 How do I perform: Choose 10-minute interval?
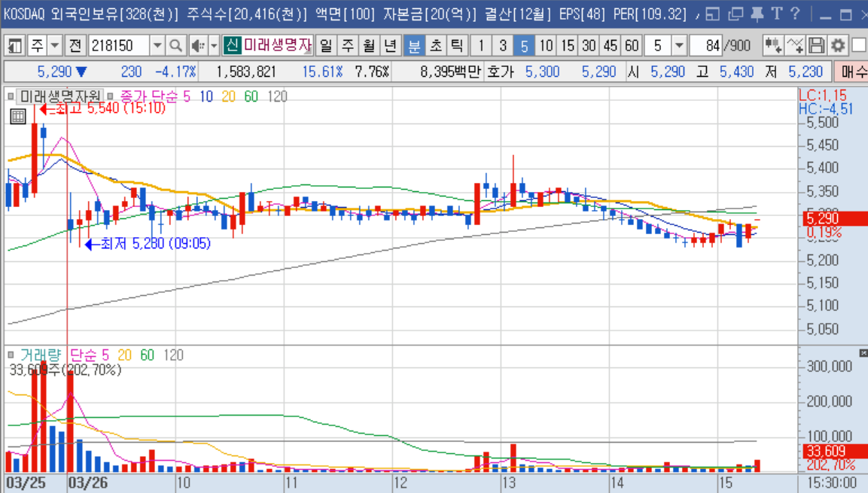pos(546,45)
